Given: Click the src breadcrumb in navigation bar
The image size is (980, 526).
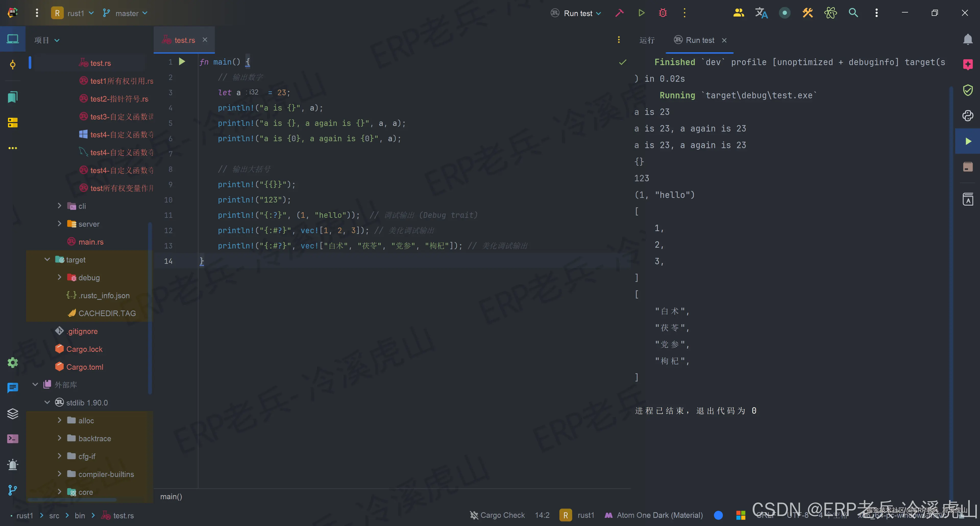Looking at the screenshot, I should [54, 515].
